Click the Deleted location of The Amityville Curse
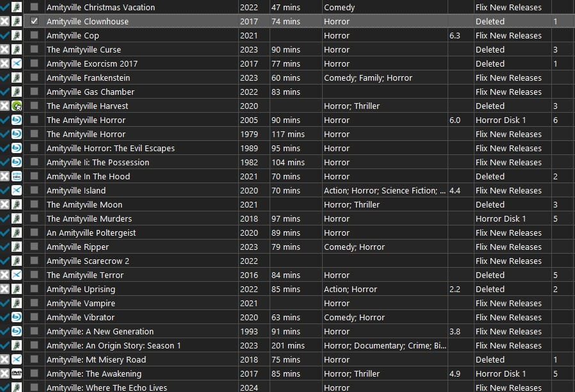575x392 pixels. (490, 50)
